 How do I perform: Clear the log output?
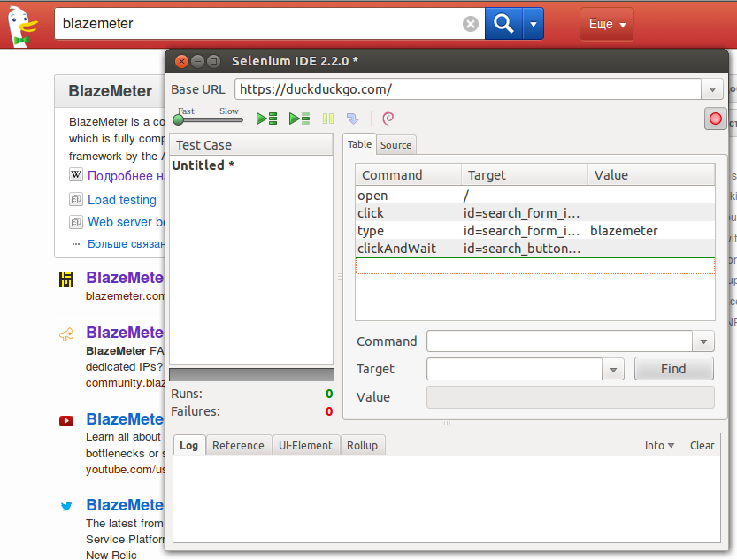(702, 445)
